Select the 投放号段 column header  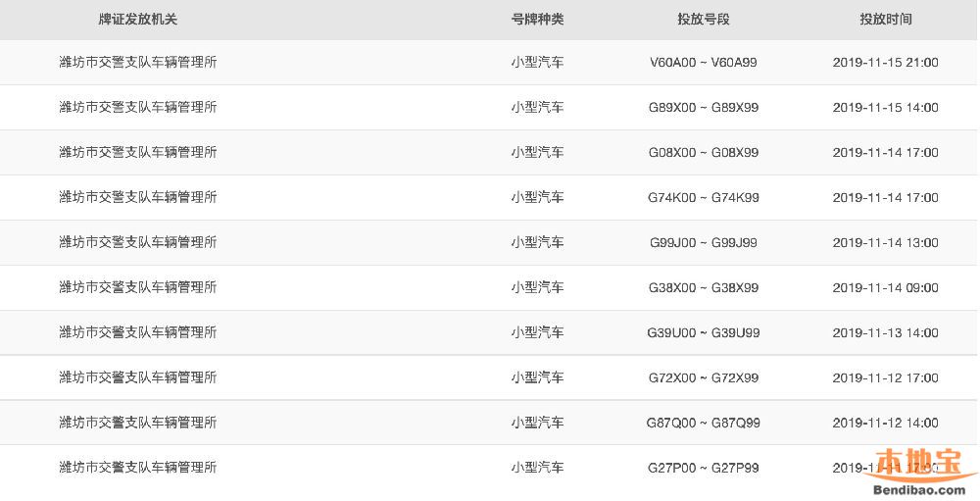click(x=704, y=19)
